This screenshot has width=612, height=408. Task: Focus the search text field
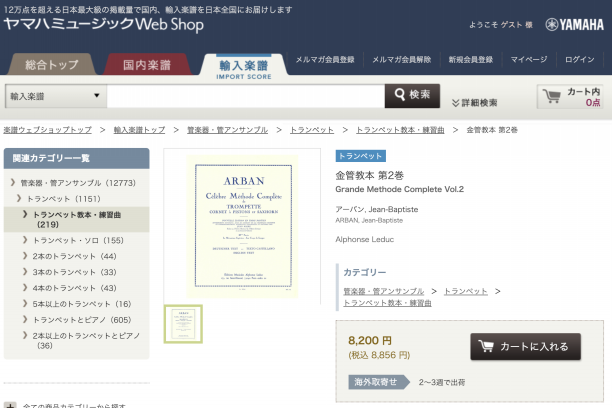pyautogui.click(x=246, y=96)
